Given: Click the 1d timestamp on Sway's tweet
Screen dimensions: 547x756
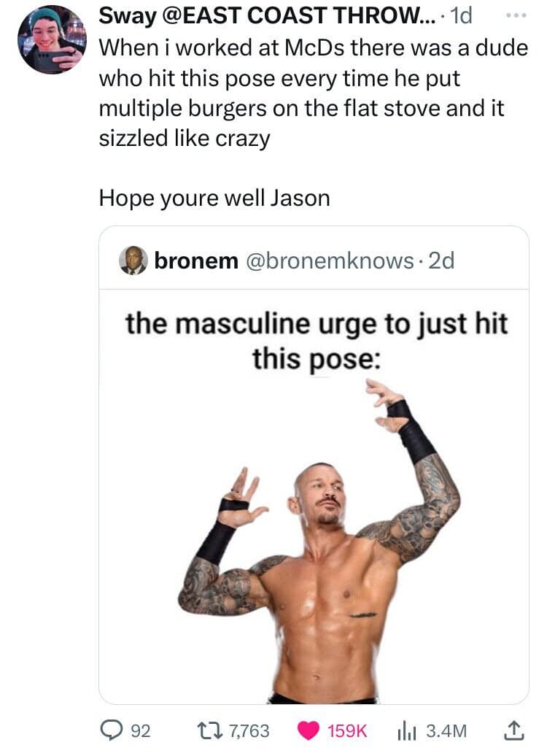Looking at the screenshot, I should [x=459, y=16].
